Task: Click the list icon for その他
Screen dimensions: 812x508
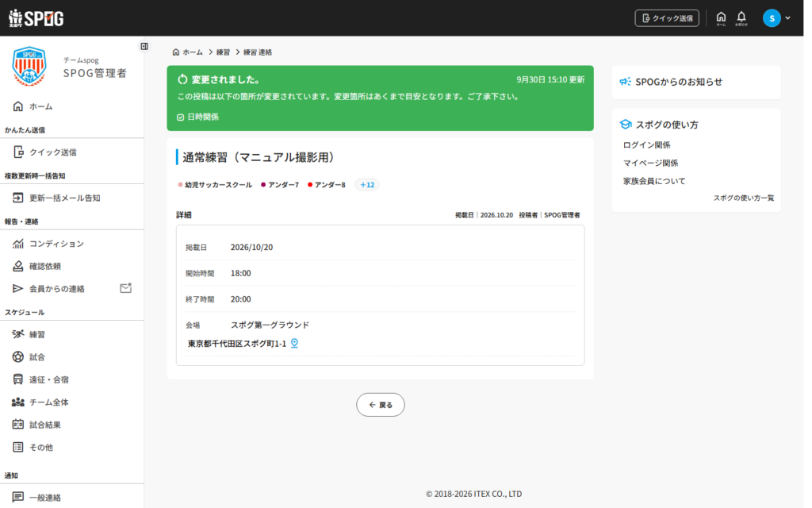Action: click(18, 447)
